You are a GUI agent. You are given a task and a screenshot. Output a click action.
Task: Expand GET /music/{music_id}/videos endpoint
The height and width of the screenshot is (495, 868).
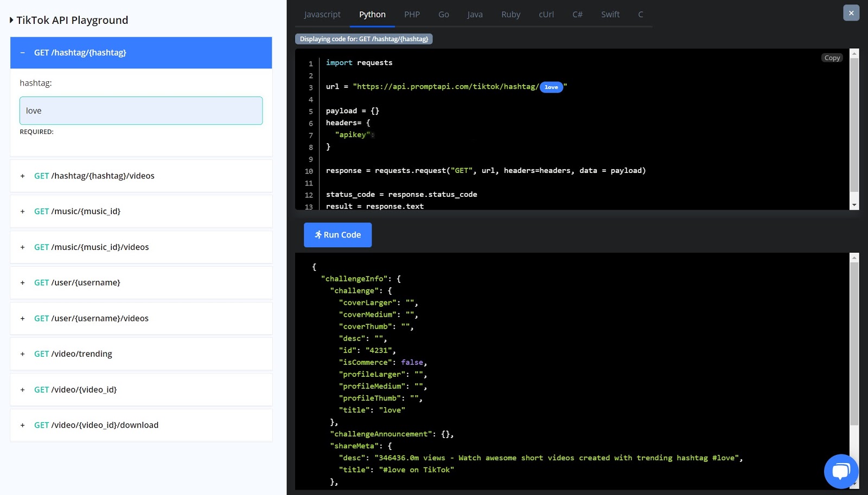coord(141,247)
